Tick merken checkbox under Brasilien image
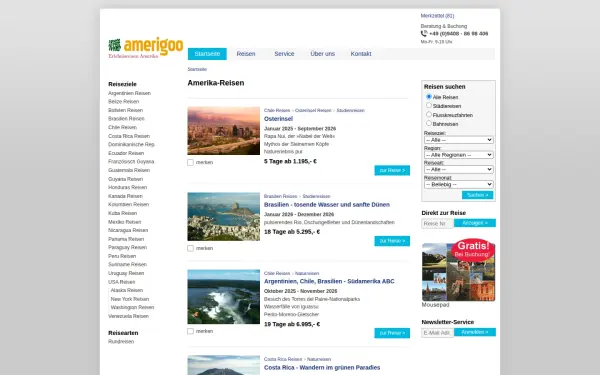Image resolution: width=600 pixels, height=375 pixels. pyautogui.click(x=191, y=248)
